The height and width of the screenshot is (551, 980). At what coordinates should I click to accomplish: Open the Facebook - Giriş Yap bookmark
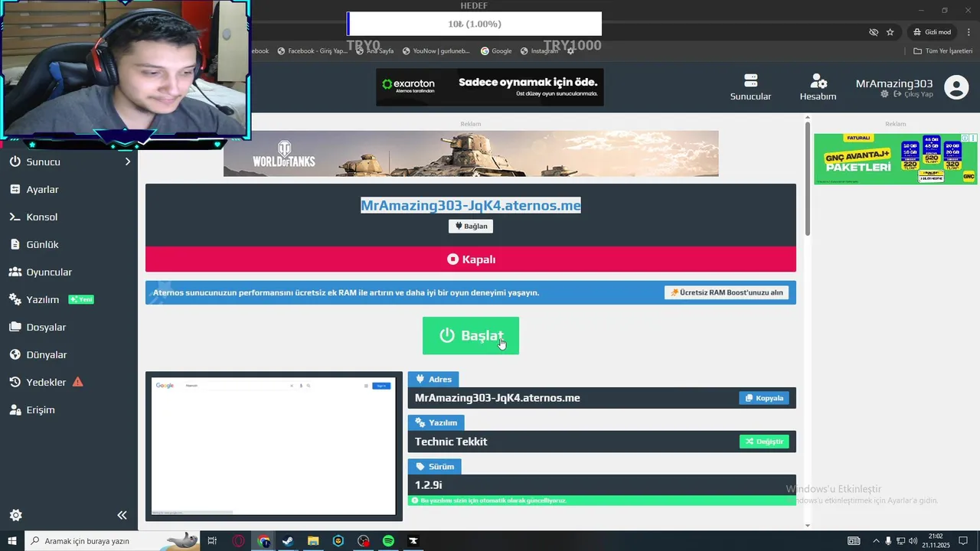point(312,51)
